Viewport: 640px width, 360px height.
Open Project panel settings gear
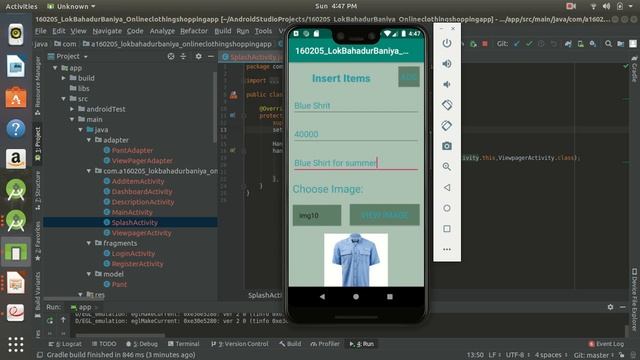coord(198,56)
